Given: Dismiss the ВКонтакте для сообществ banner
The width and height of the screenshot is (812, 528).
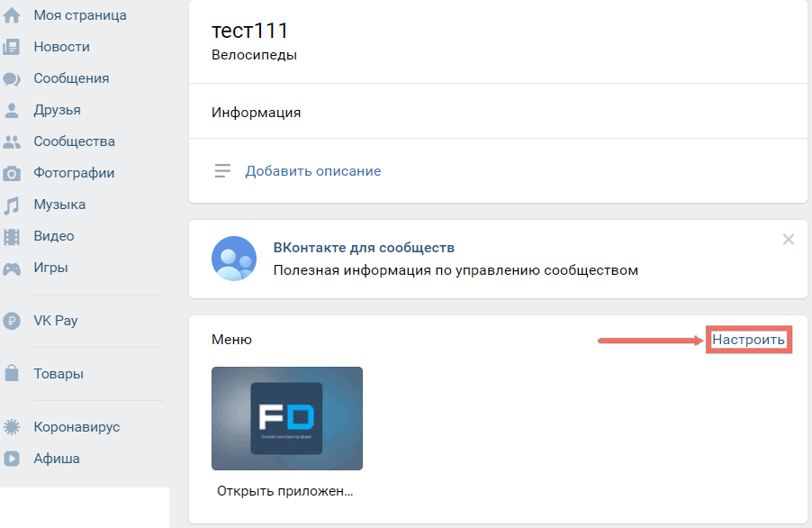Looking at the screenshot, I should tap(789, 240).
